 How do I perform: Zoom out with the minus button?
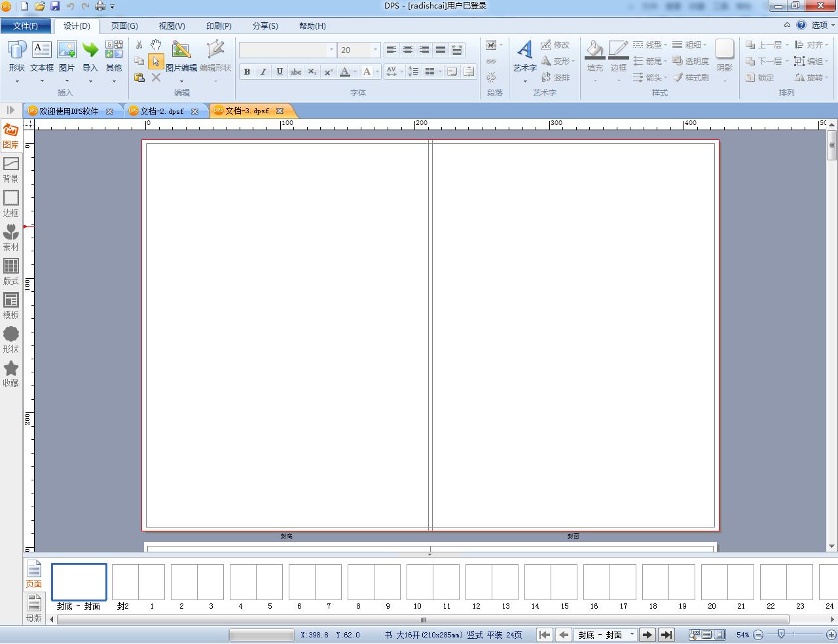758,635
